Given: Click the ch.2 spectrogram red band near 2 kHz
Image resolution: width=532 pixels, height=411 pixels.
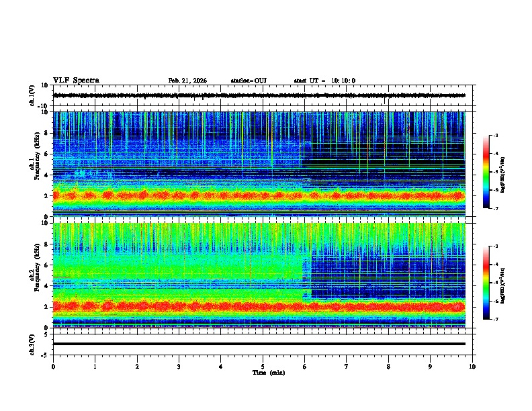Looking at the screenshot, I should [x=259, y=307].
